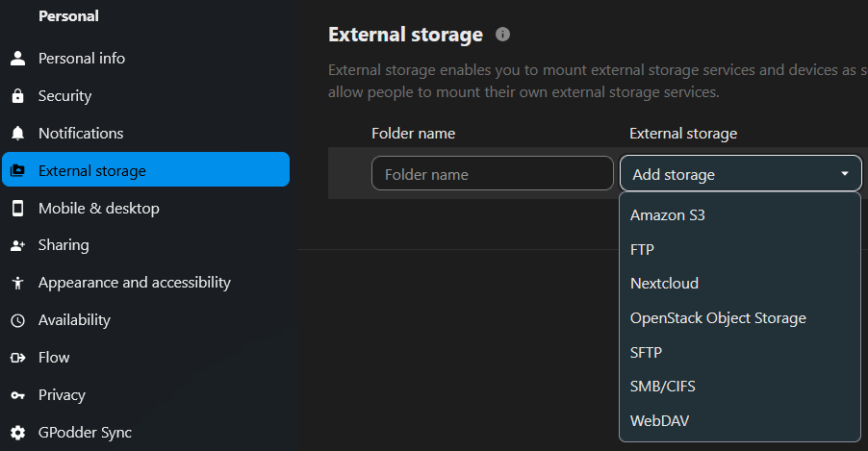
Task: Open the Flow settings section
Action: tap(54, 358)
